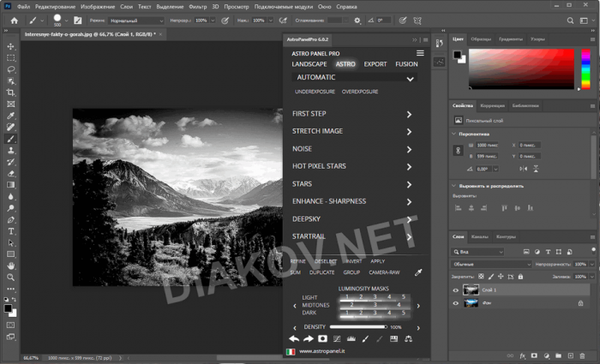This screenshot has height=364, width=600.
Task: Click the eyedropper icon in Astro Panel
Action: pyautogui.click(x=418, y=272)
